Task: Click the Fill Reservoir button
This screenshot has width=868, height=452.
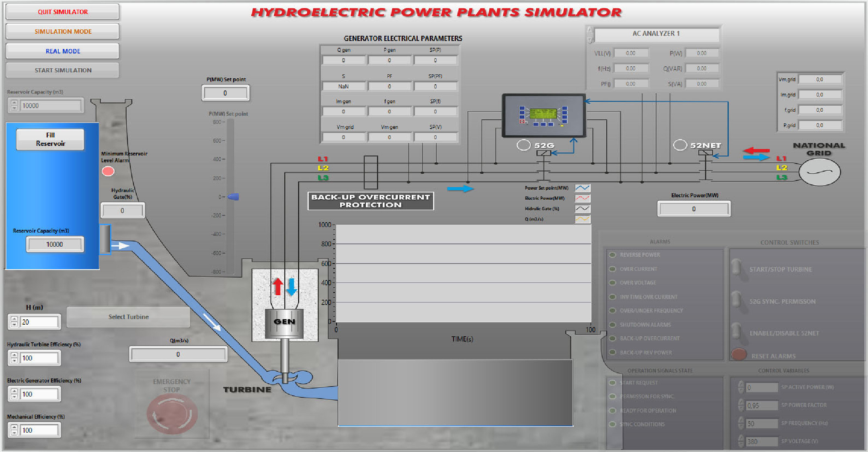Action: [50, 139]
